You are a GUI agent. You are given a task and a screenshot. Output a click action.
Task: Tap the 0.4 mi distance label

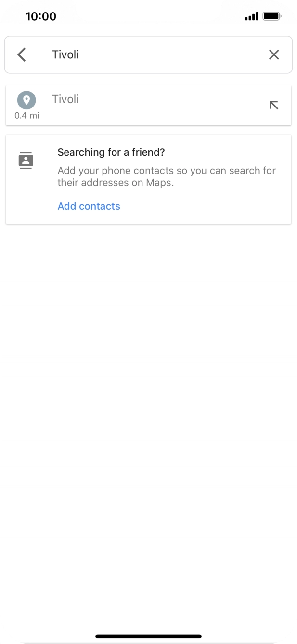click(26, 116)
